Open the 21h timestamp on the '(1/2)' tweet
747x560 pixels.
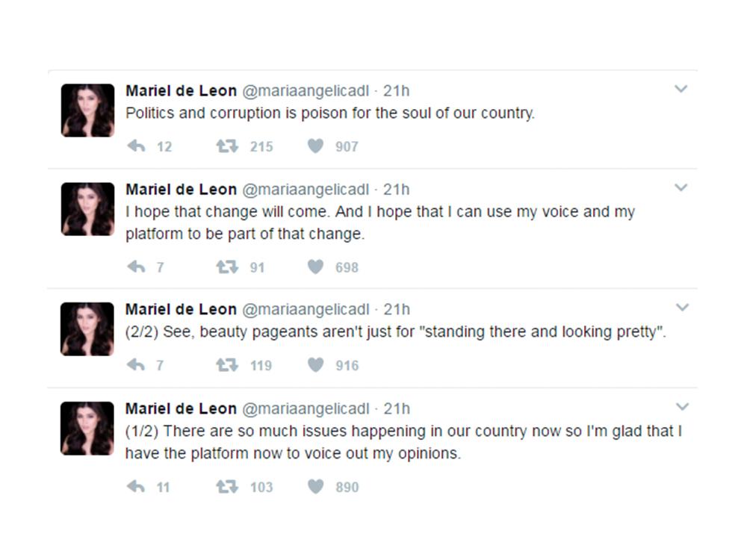[x=397, y=408]
